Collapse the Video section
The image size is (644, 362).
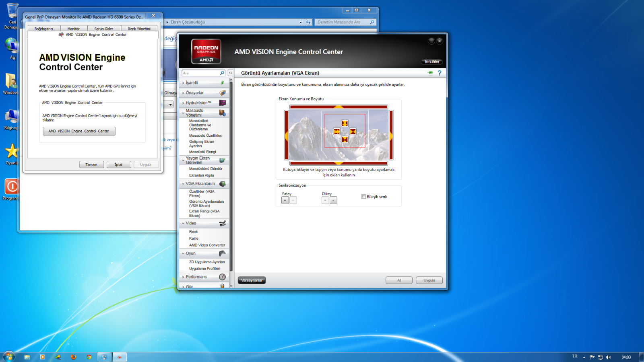[191, 223]
